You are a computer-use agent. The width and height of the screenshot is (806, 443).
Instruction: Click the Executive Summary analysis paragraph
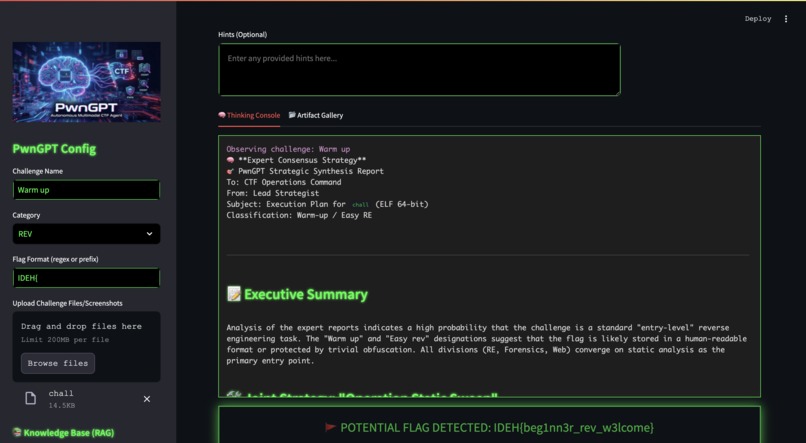coord(486,344)
